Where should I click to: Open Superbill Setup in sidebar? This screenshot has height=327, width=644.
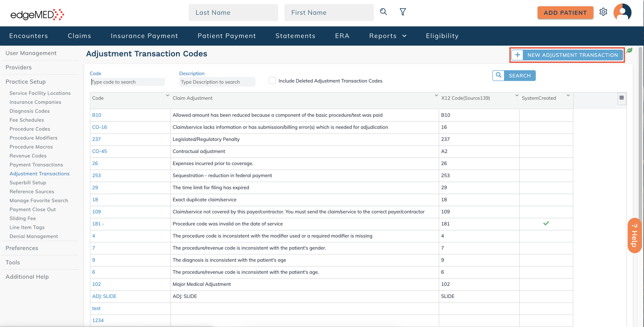28,182
